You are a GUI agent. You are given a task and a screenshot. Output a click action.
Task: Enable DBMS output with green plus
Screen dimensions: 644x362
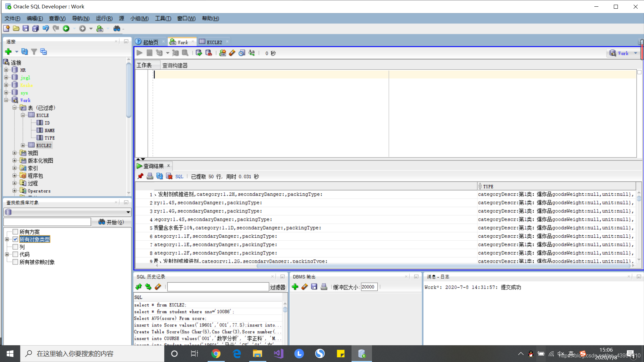click(x=295, y=287)
